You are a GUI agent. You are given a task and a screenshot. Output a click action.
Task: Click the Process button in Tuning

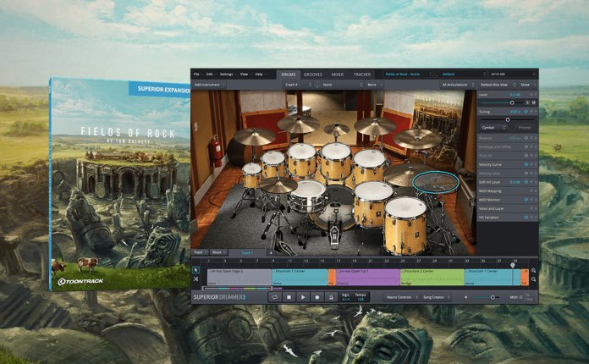(525, 128)
